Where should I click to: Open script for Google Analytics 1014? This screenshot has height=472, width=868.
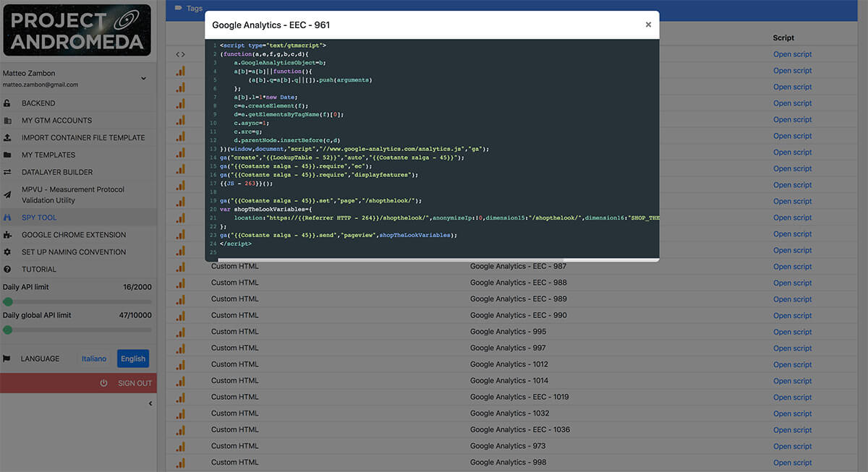coord(793,381)
